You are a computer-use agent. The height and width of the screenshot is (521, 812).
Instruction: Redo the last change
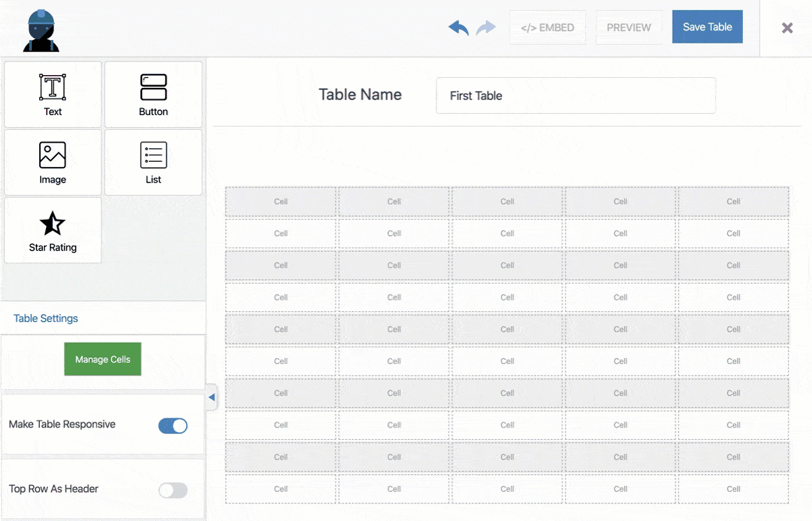coord(485,27)
